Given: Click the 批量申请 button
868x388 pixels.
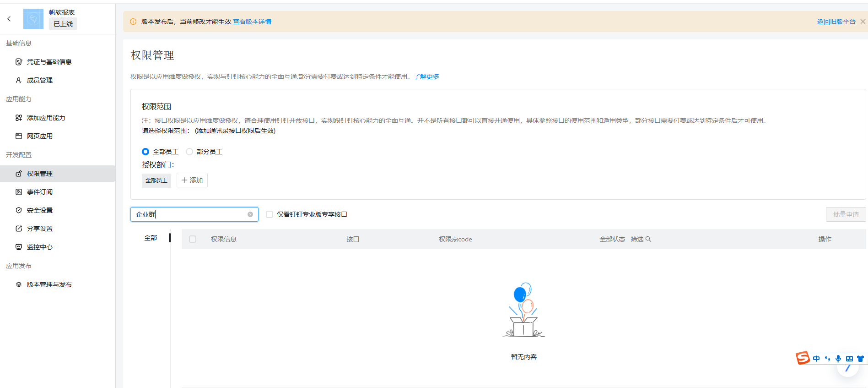Looking at the screenshot, I should pos(846,214).
